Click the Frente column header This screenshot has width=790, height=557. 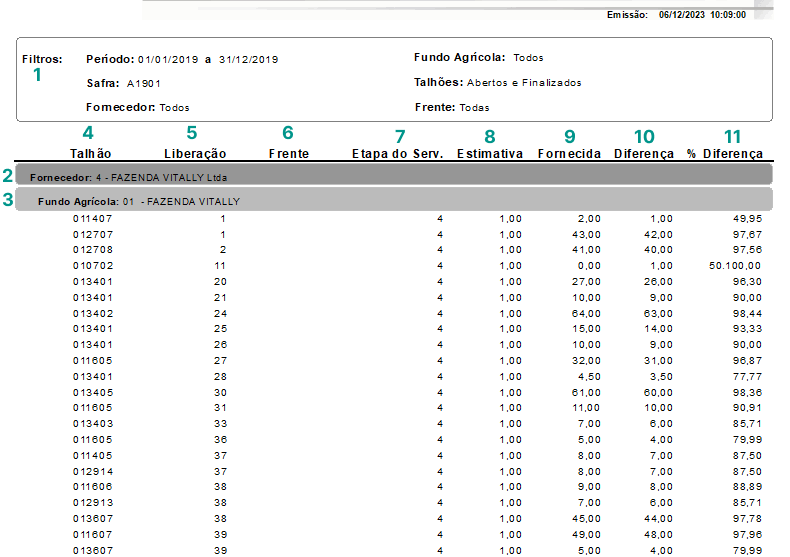tap(289, 154)
